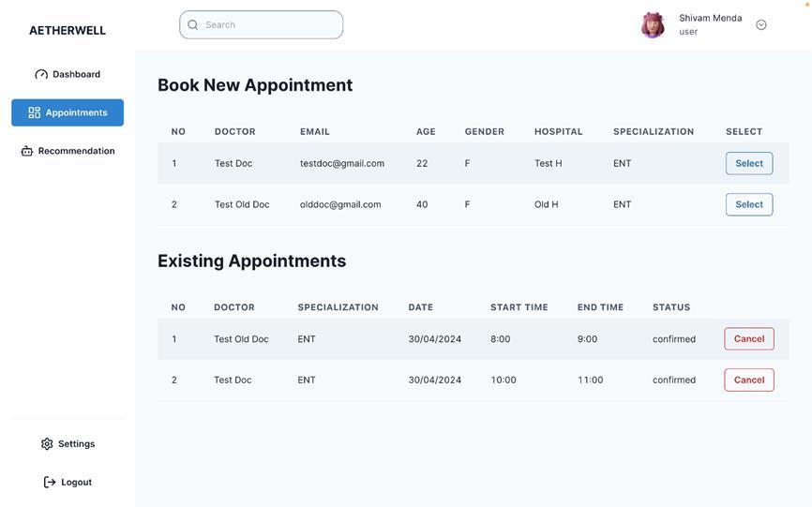812x507 pixels.
Task: Open the Dashboard menu item
Action: point(76,74)
